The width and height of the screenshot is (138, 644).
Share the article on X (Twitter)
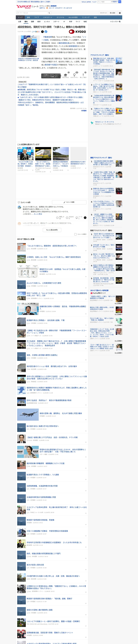42,32
